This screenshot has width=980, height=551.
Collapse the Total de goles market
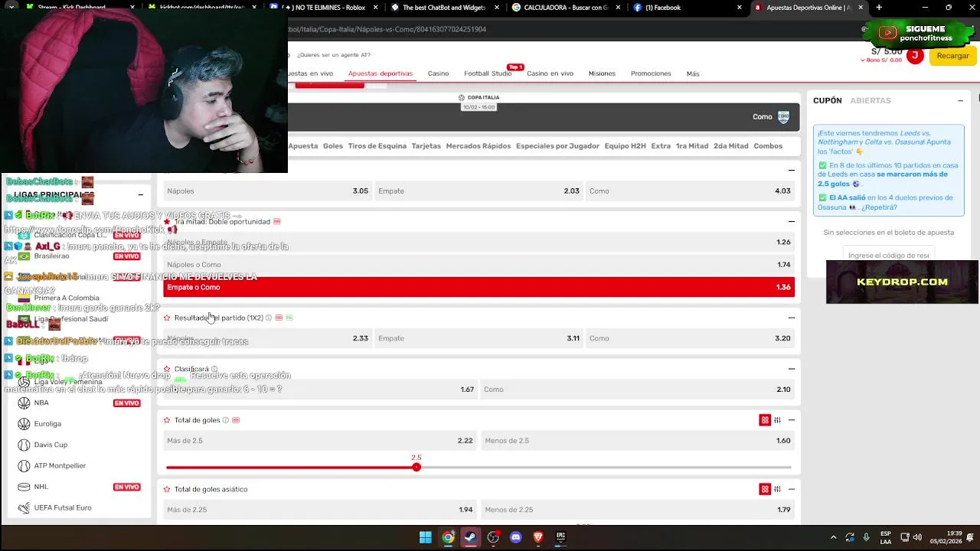pyautogui.click(x=792, y=420)
